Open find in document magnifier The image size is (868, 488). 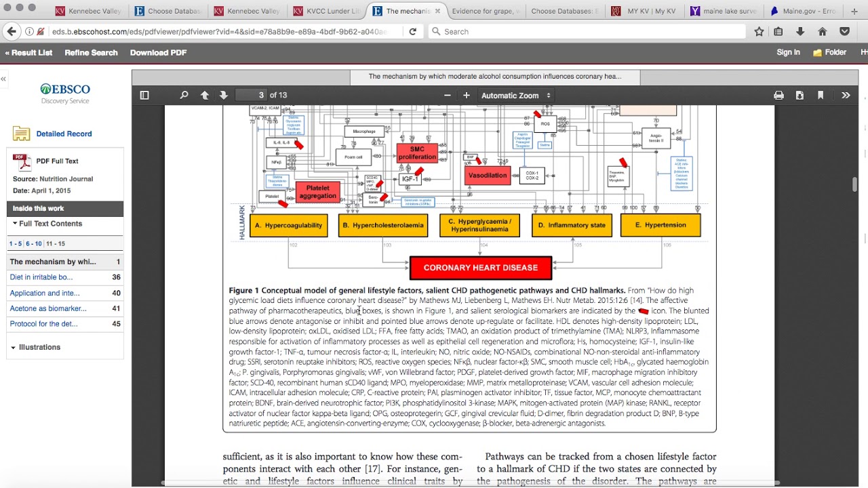tap(184, 96)
